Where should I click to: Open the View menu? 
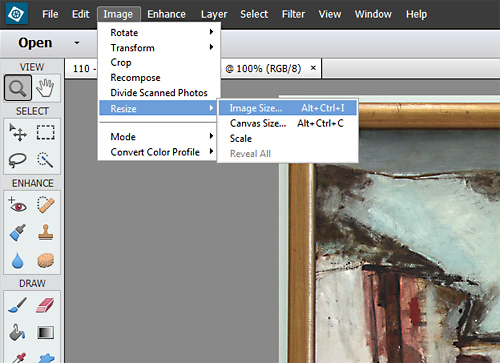[330, 14]
